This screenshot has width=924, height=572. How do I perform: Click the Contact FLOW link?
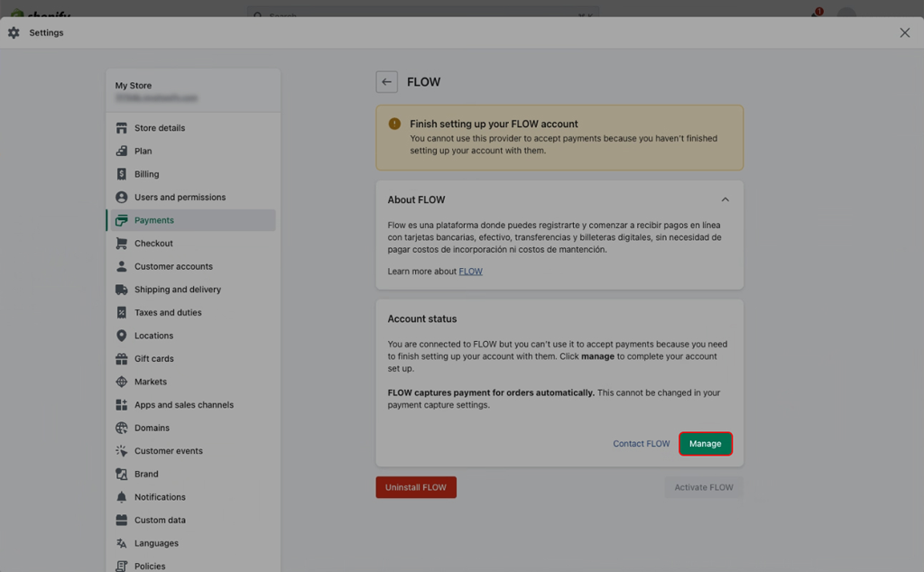642,444
